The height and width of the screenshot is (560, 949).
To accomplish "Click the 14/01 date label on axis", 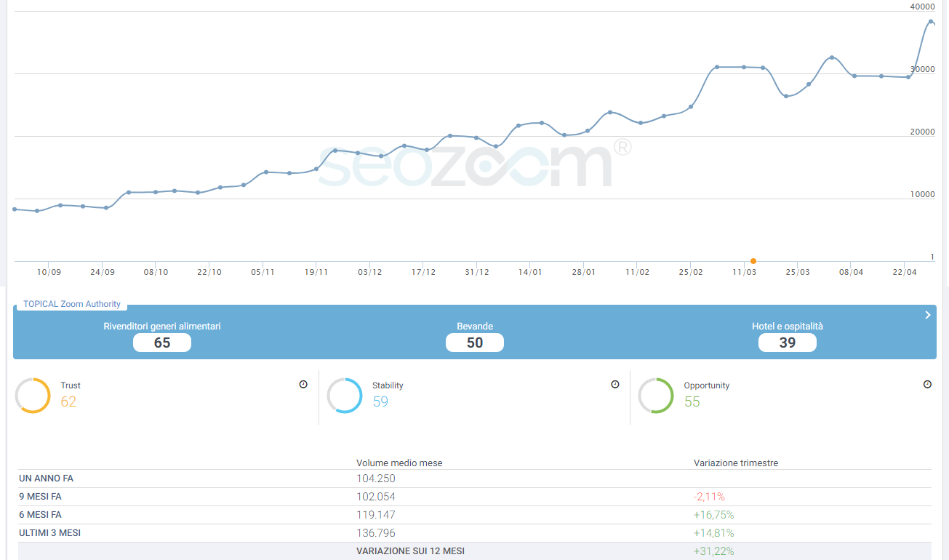I will (x=530, y=272).
